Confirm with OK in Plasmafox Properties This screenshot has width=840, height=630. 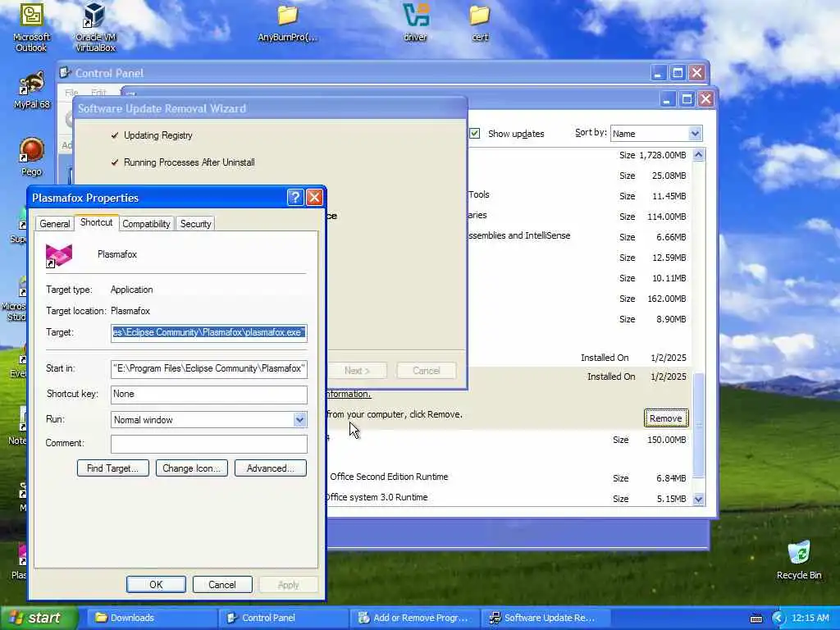point(156,584)
